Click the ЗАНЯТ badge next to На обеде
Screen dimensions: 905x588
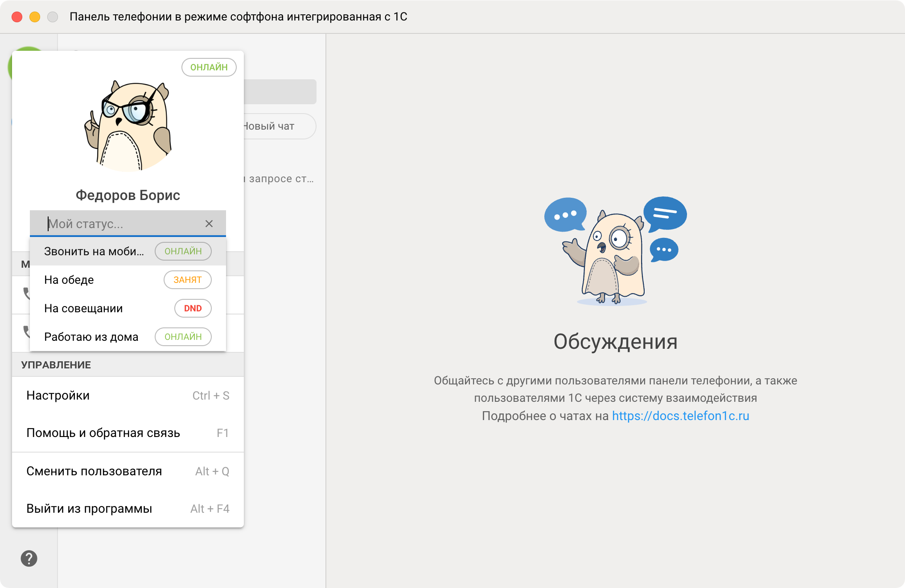pyautogui.click(x=187, y=280)
